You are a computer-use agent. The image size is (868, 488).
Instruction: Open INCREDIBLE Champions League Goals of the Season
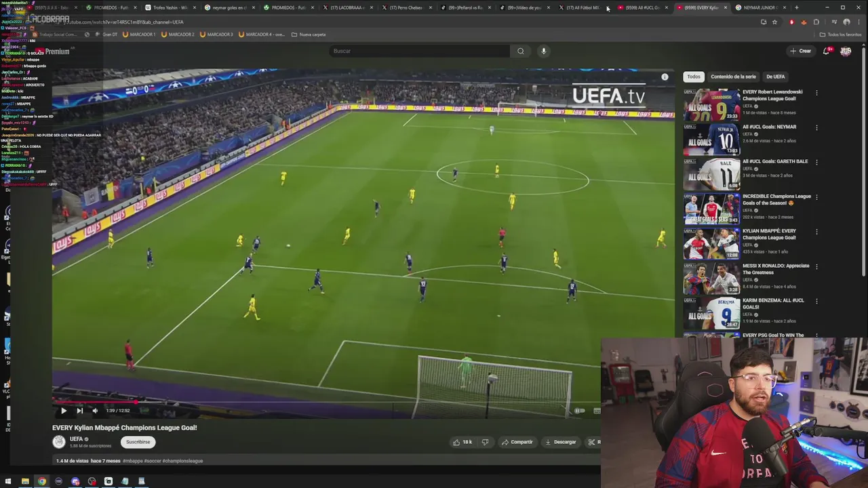tap(776, 199)
